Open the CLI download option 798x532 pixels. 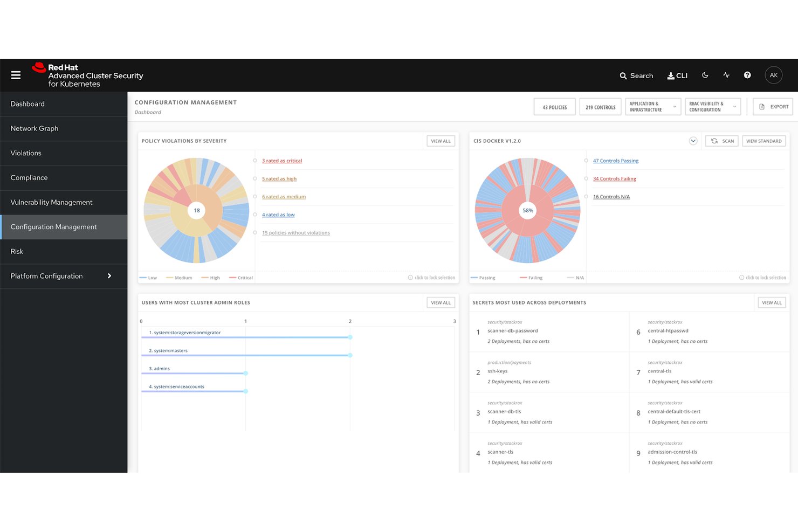[x=677, y=76]
